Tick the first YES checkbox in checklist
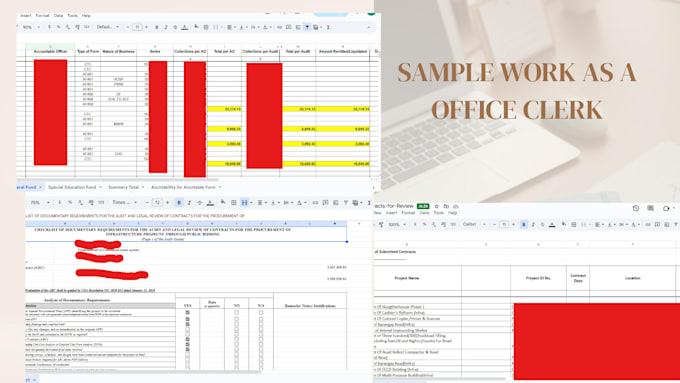The image size is (680, 383). [x=187, y=312]
